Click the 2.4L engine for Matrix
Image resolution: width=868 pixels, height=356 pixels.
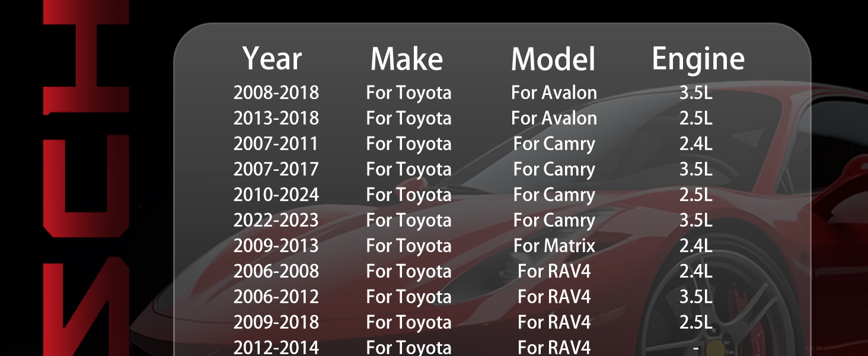(x=696, y=246)
